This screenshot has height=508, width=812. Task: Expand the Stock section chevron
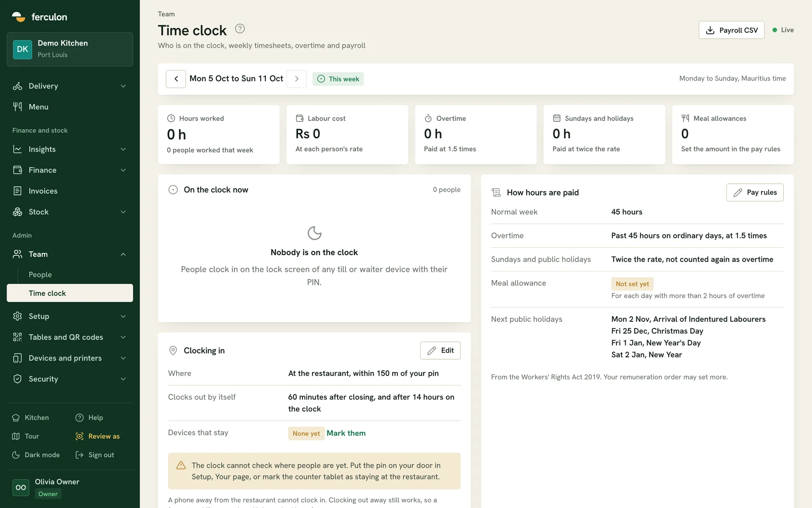click(x=123, y=212)
